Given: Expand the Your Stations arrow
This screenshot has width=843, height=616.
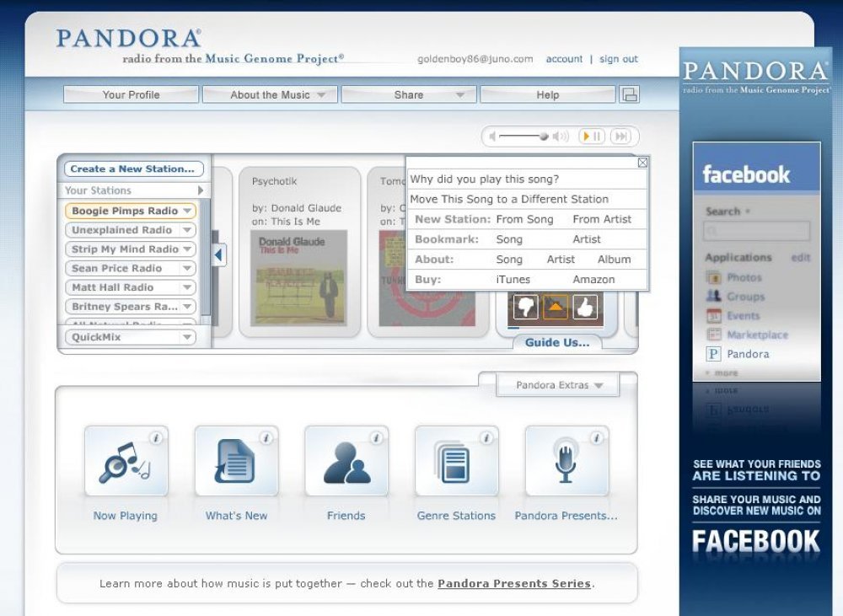Looking at the screenshot, I should coord(201,190).
